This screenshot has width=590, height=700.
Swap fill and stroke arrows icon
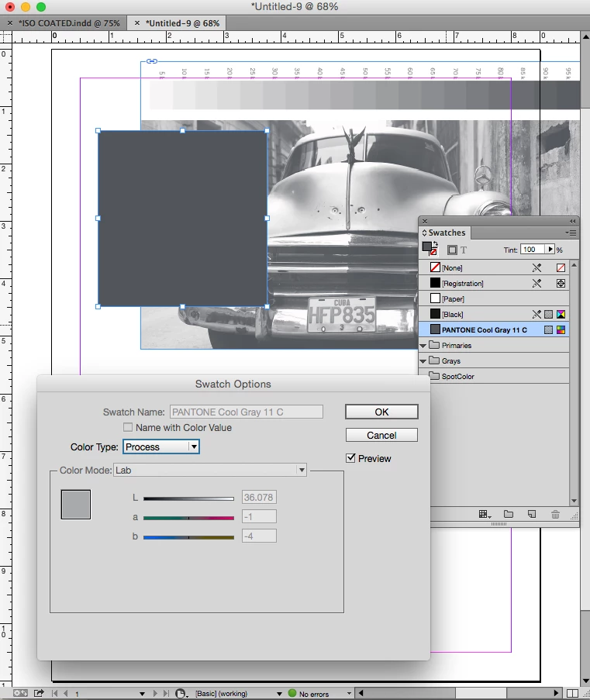click(436, 244)
